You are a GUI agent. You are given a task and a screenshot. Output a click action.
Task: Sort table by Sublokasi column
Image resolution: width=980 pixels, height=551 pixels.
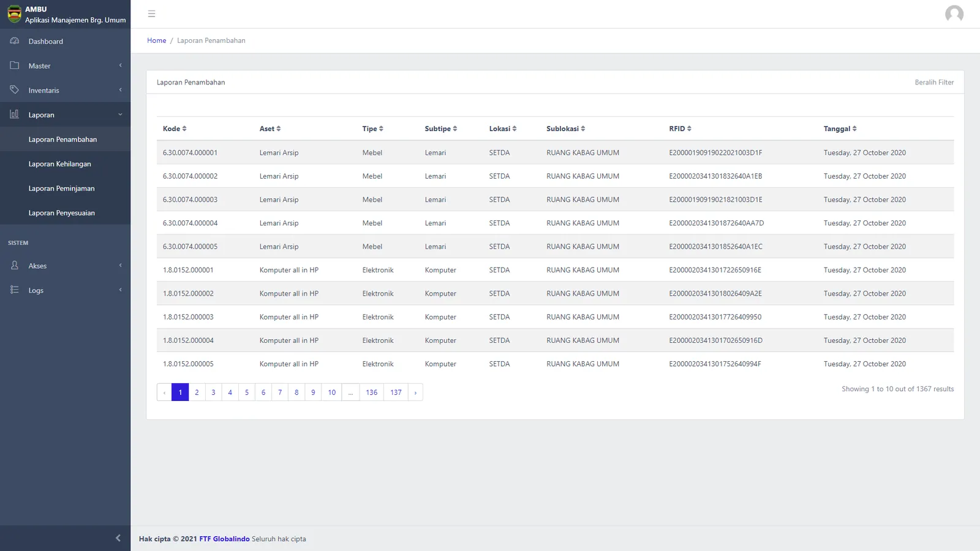(566, 129)
